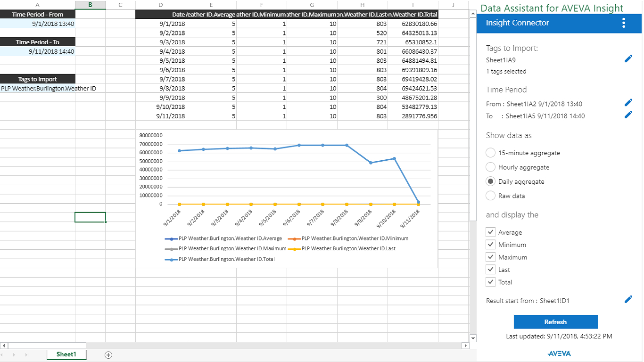Viewport: 644px width, 362px height.
Task: Uncheck the Last checkbox
Action: pyautogui.click(x=490, y=270)
